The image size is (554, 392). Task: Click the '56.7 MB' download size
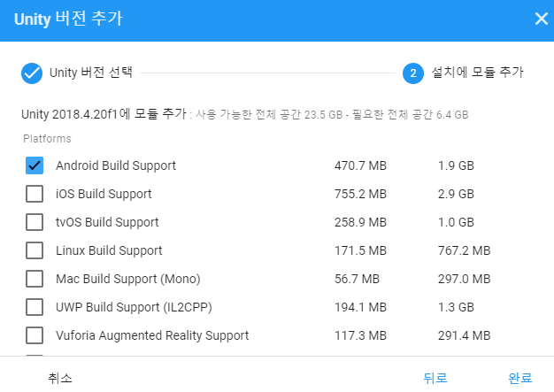(x=357, y=279)
